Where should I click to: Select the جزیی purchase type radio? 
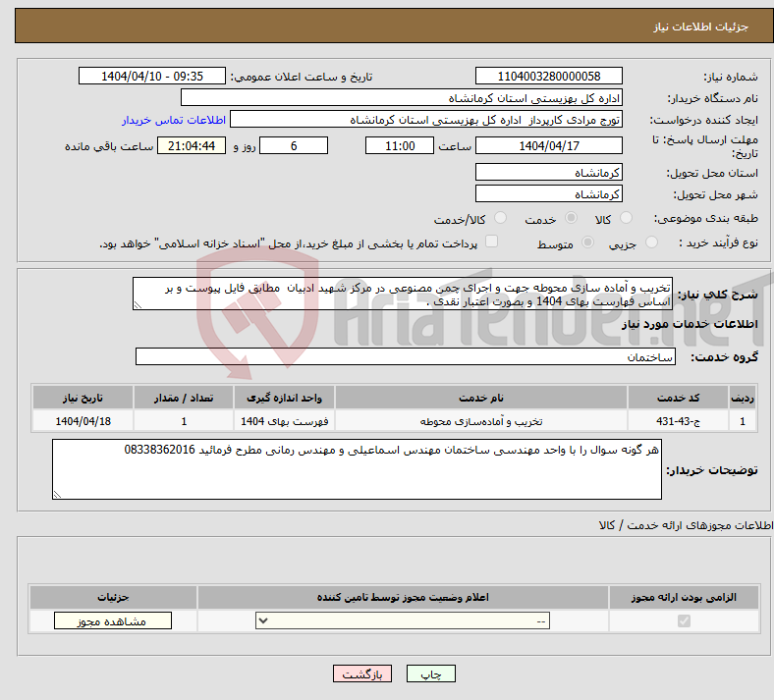(651, 242)
